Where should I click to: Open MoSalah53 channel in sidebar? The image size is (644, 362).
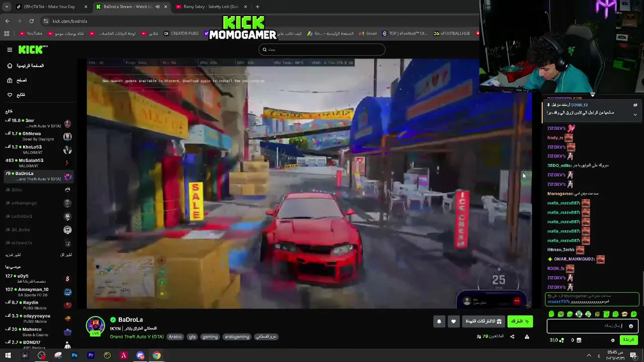click(38, 163)
